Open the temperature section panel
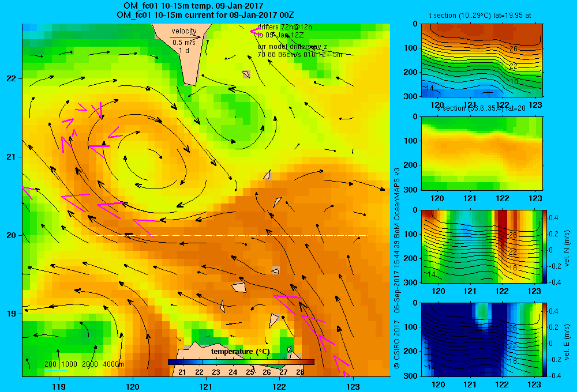The height and width of the screenshot is (392, 577). (482, 61)
